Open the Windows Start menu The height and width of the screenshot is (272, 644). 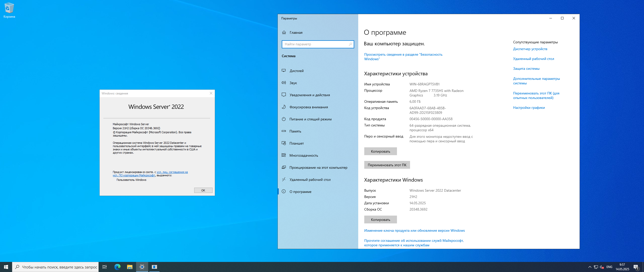coord(6,267)
